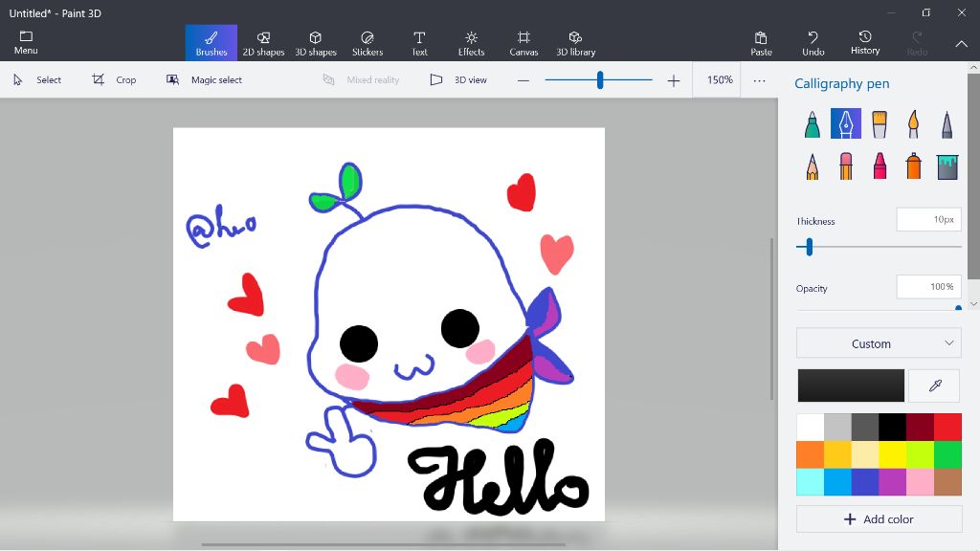Click the Add color button

(879, 519)
